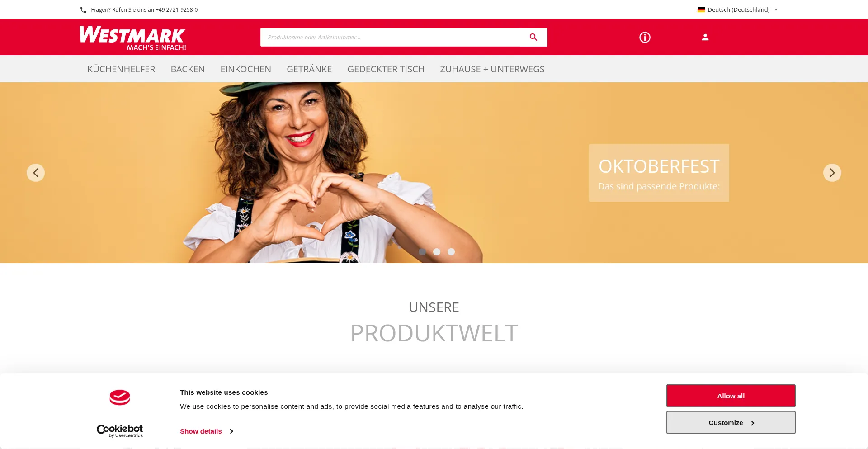Screen dimensions: 868x449
Task: Open the Customize cookie options
Action: tap(731, 422)
